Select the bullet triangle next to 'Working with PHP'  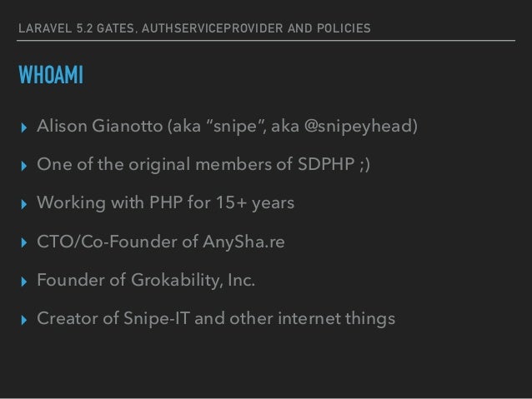[x=23, y=204]
